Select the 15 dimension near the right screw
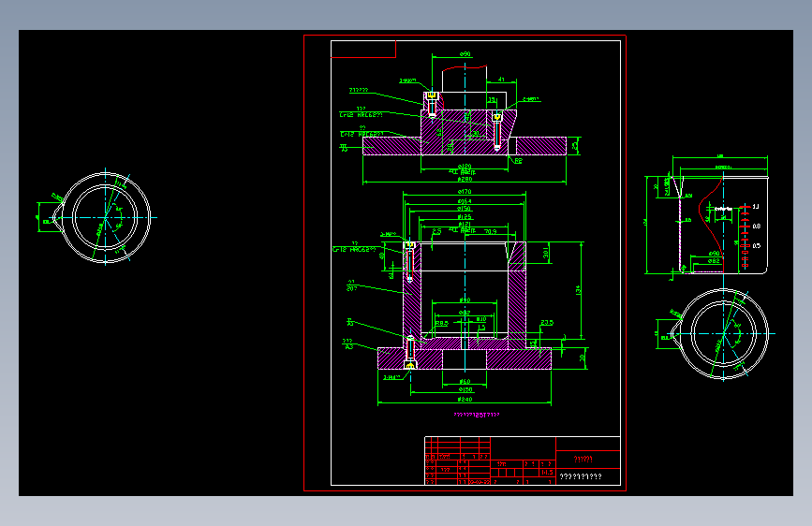The width and height of the screenshot is (812, 526). 492,100
